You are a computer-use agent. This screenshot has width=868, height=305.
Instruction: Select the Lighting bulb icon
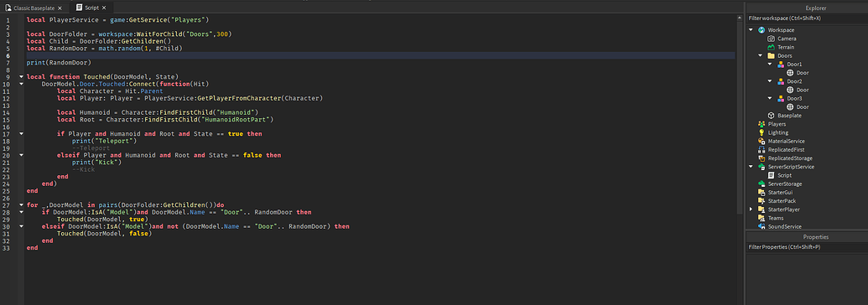pyautogui.click(x=761, y=133)
